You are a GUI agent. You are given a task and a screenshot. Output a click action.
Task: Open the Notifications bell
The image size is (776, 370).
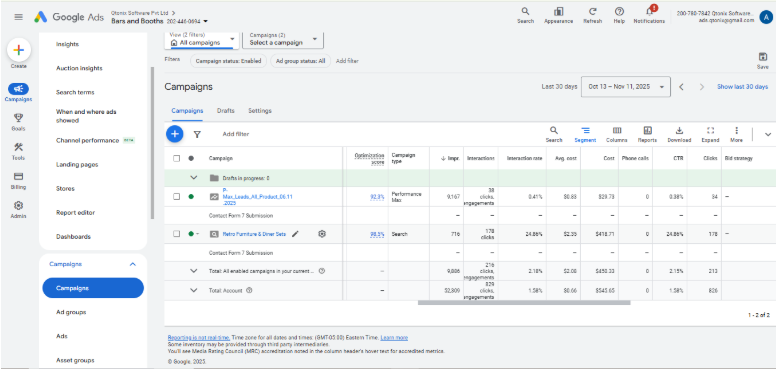pyautogui.click(x=649, y=15)
